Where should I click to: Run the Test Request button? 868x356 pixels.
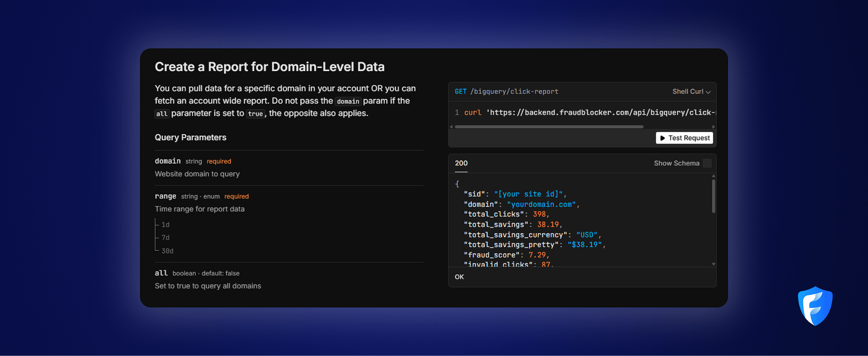(684, 138)
